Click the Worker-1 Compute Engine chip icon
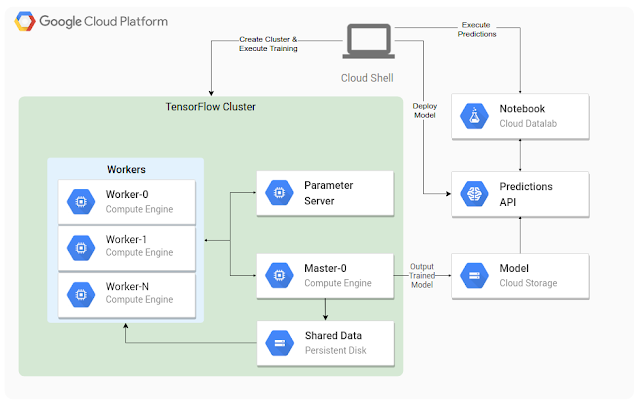Screen dimensions: 640x406 [81, 248]
